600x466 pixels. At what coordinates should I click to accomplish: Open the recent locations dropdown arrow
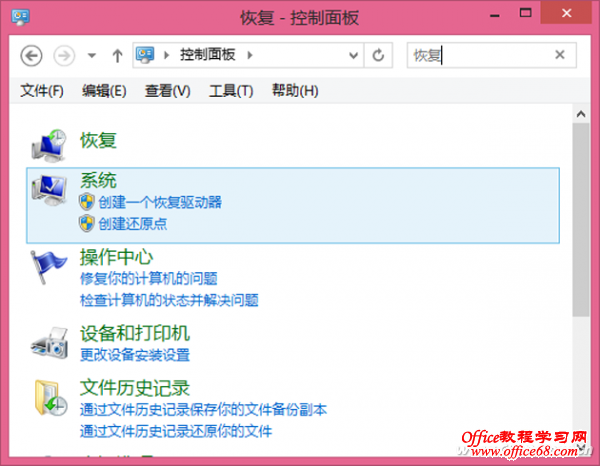[92, 55]
